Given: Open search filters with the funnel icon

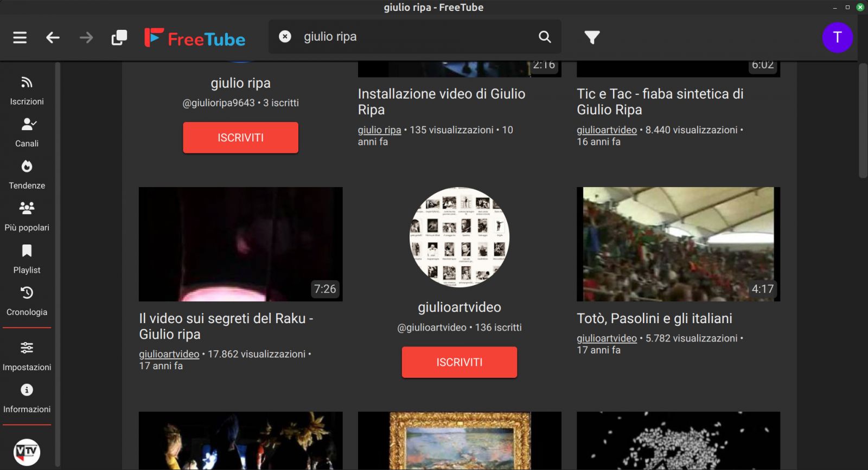Looking at the screenshot, I should (x=592, y=37).
